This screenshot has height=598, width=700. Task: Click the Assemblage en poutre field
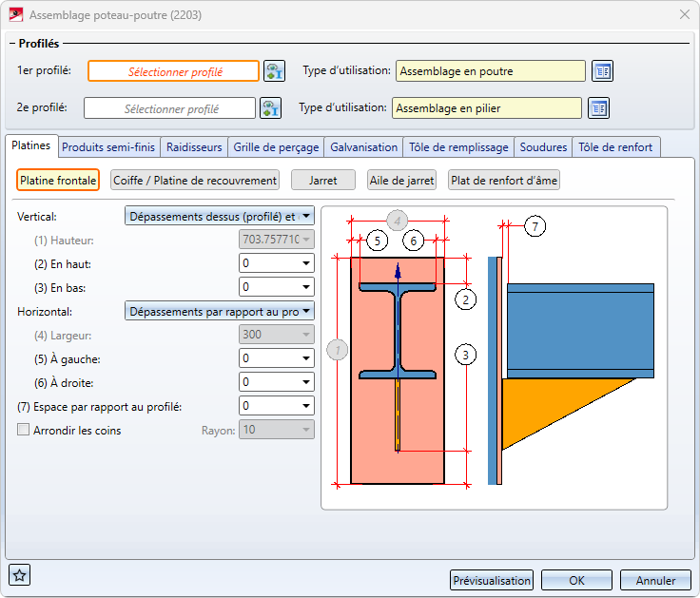coord(491,71)
